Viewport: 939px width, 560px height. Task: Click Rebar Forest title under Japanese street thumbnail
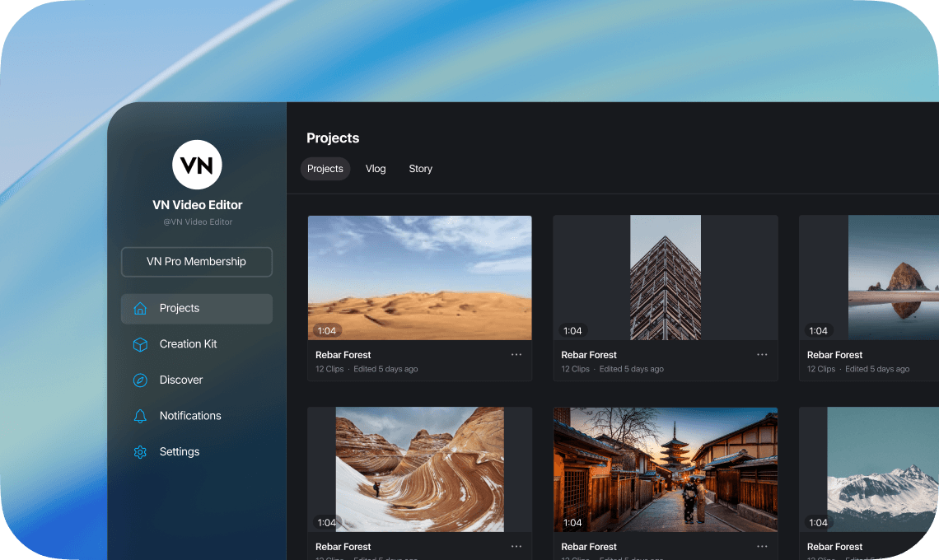coord(589,547)
